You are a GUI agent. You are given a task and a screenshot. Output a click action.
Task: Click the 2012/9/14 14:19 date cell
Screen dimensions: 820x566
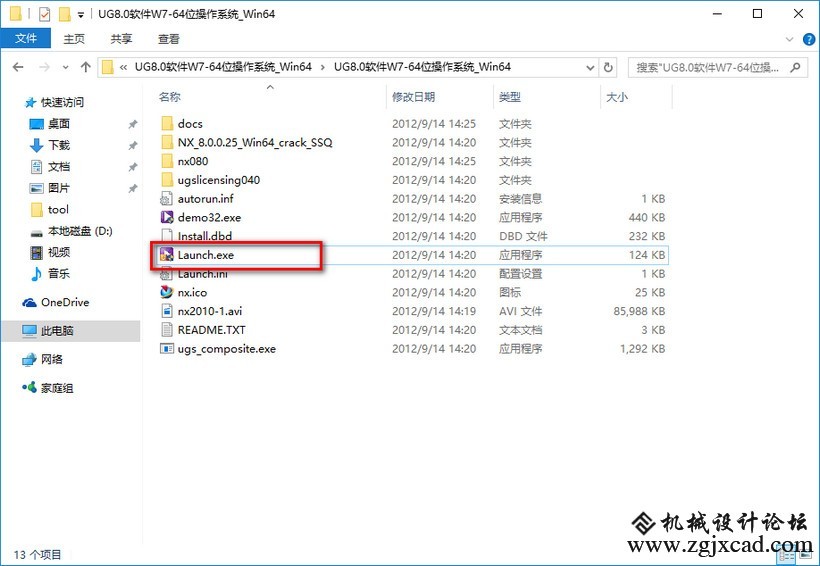click(x=434, y=311)
